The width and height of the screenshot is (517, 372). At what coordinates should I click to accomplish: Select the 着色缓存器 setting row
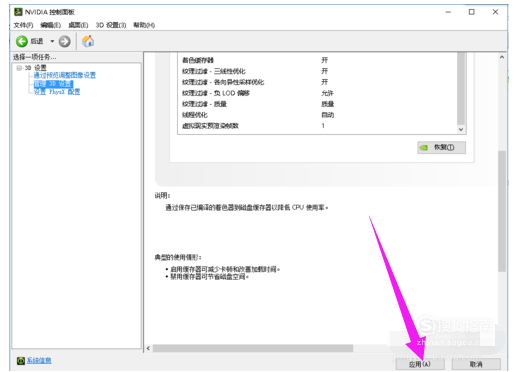[318, 60]
